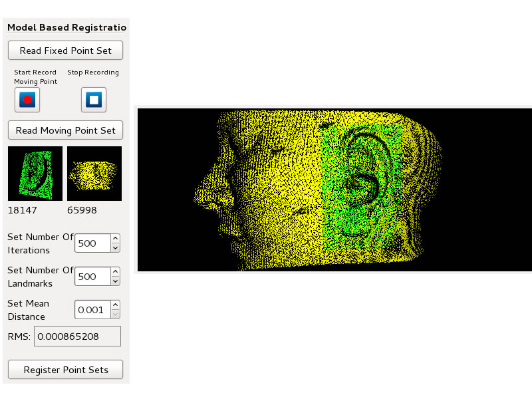Select the yellow head point set thumbnail

94,174
